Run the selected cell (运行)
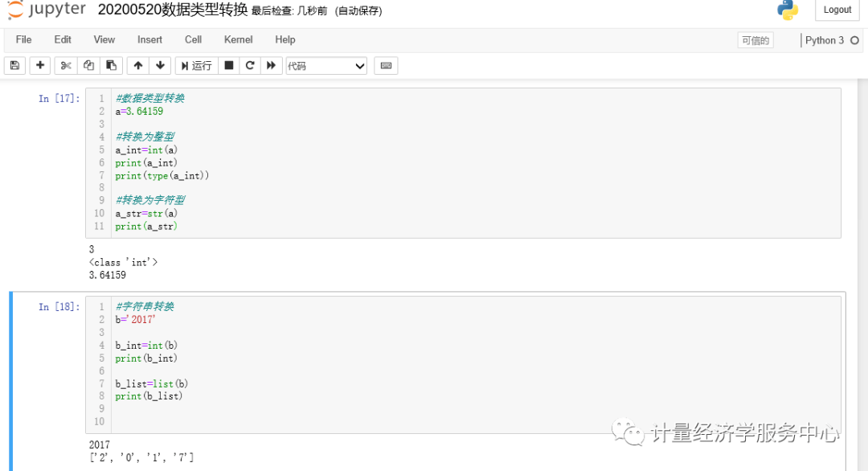Screen dimensions: 868x471 [197, 65]
